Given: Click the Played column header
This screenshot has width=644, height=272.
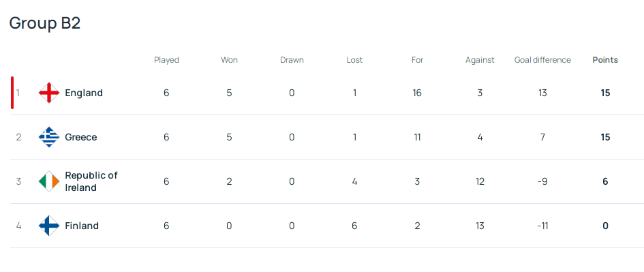Looking at the screenshot, I should [166, 60].
